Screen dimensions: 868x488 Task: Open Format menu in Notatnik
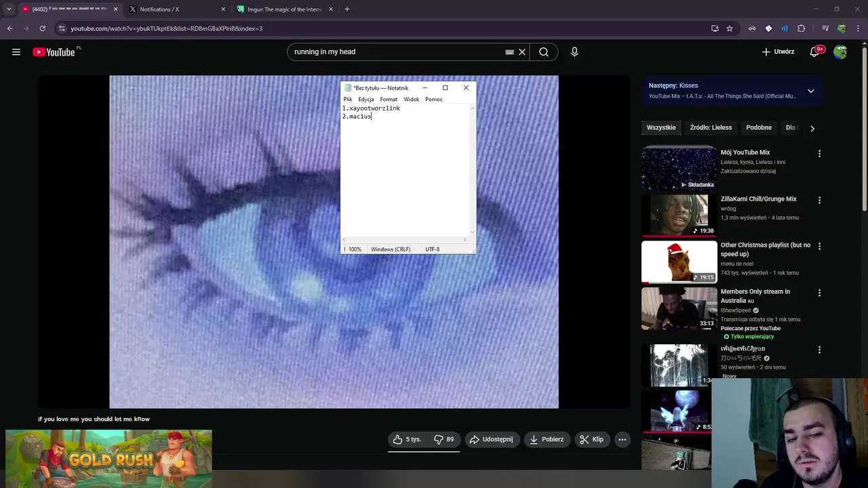tap(389, 99)
